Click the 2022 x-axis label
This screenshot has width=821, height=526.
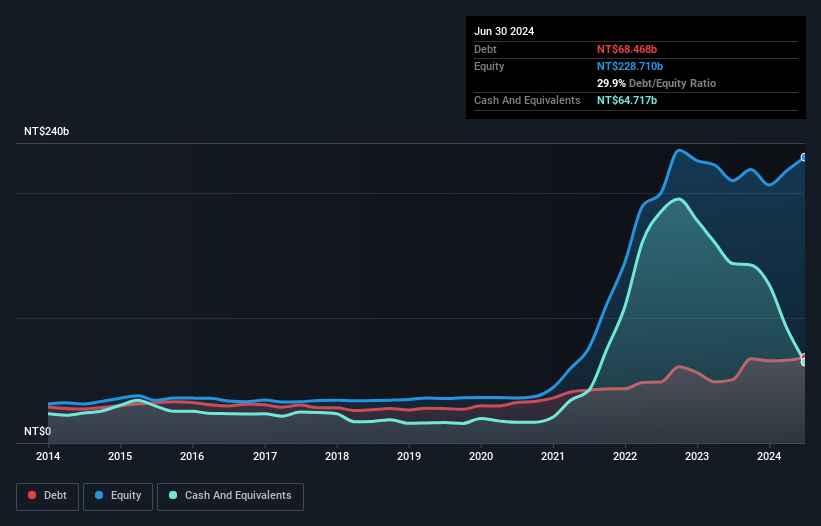coord(625,456)
